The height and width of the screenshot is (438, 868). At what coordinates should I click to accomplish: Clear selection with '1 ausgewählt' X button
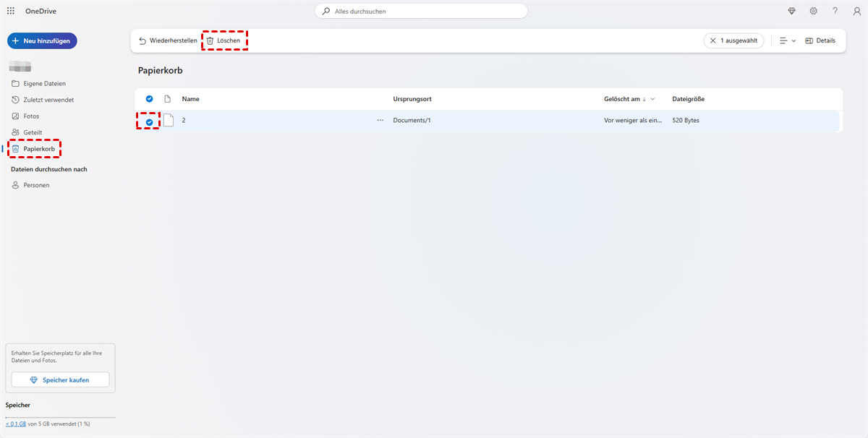[733, 40]
